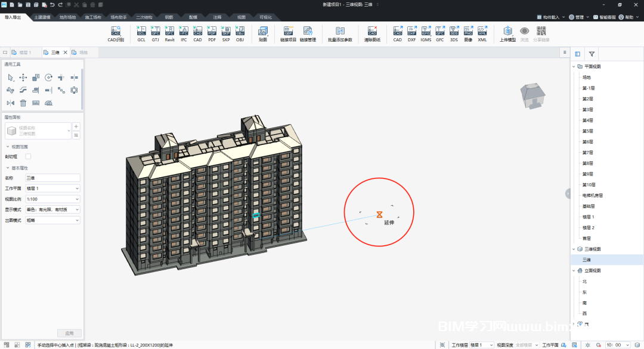Image resolution: width=644 pixels, height=349 pixels.
Task: Open the 可视化 ribbon tab
Action: (265, 17)
